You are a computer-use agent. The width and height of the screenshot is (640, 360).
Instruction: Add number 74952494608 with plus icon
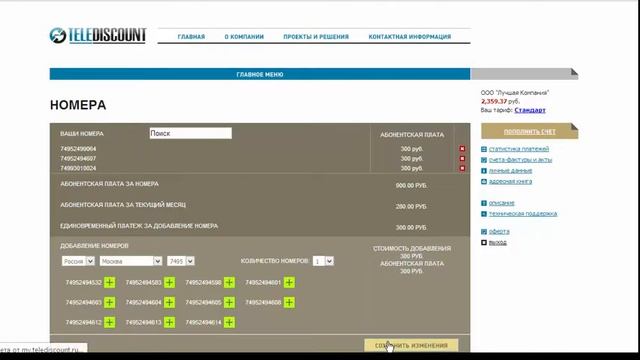[289, 302]
